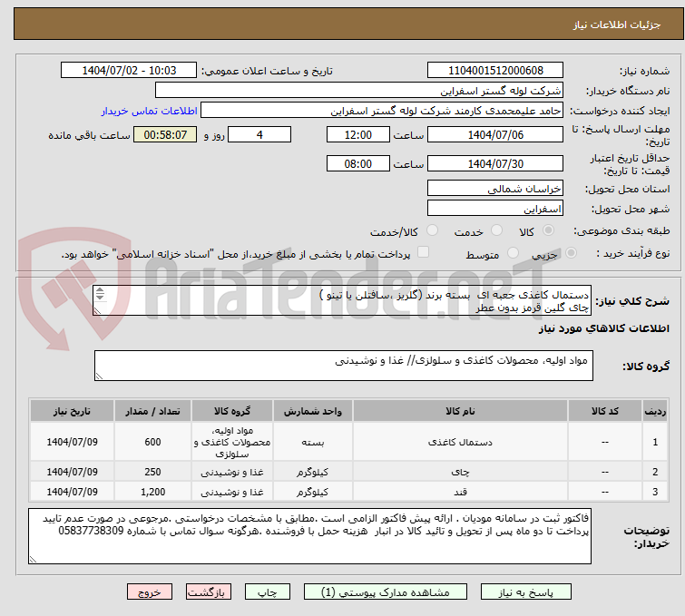Screen dimensions: 685x616
Task: Click the مواد اولیه، محصولات کاغذی group cell
Action: (x=232, y=442)
